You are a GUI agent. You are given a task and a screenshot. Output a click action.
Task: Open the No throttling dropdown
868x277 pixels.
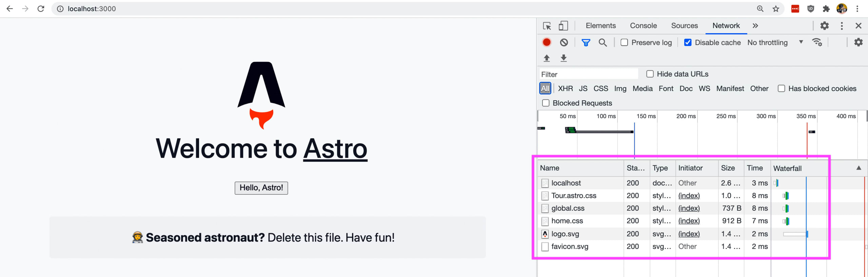(775, 42)
